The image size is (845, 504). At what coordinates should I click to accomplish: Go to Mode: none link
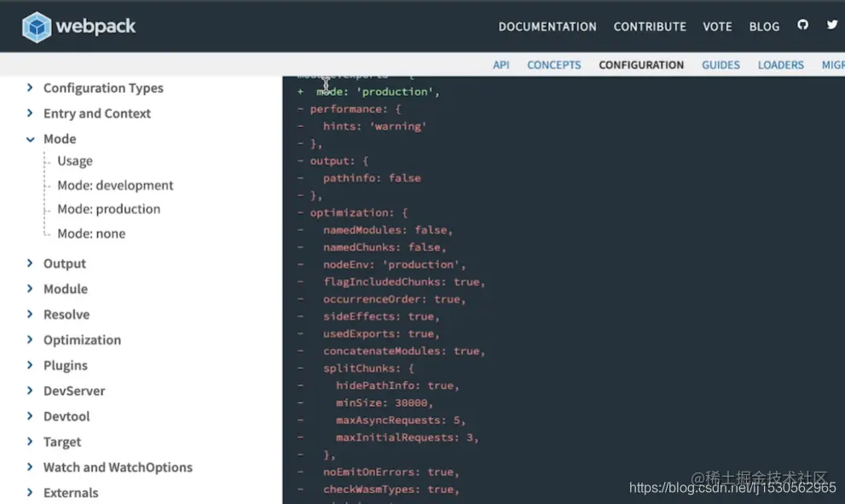pyautogui.click(x=91, y=234)
